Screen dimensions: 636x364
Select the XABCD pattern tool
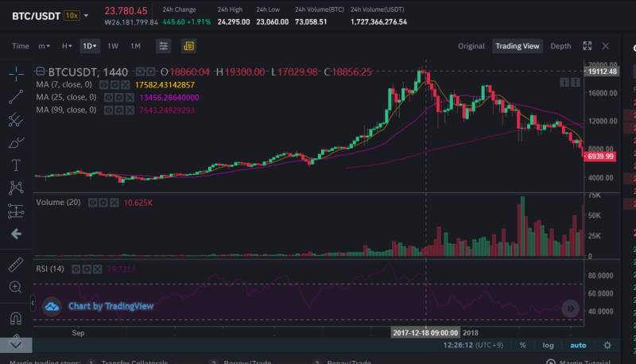[16, 188]
